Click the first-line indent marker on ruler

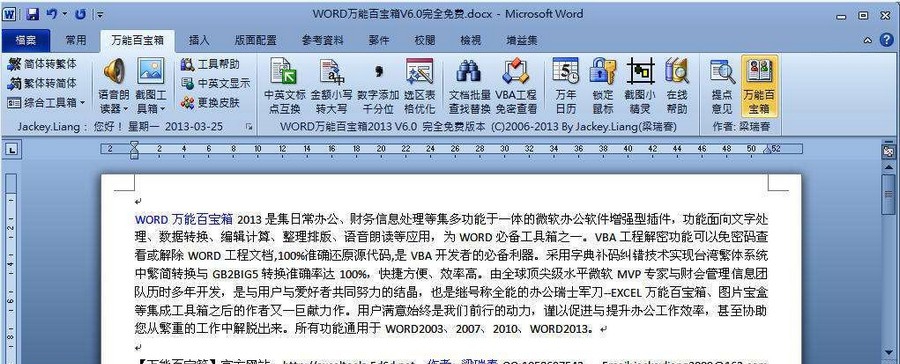point(134,145)
